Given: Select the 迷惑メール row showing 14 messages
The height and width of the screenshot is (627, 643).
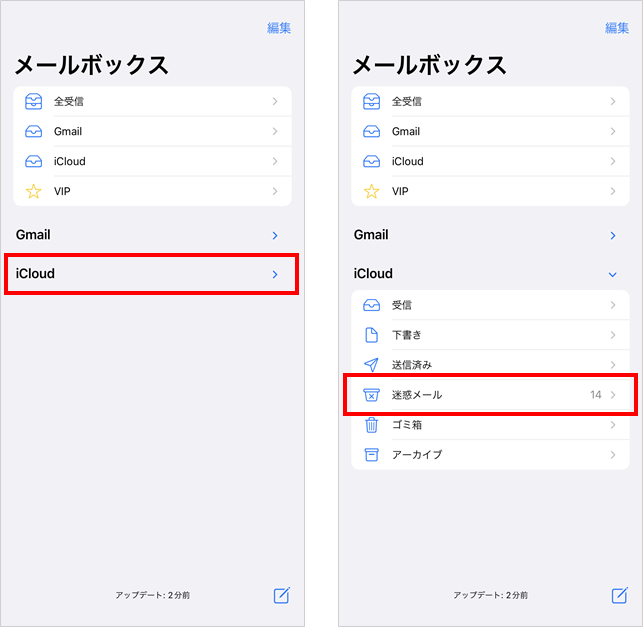Looking at the screenshot, I should [490, 395].
